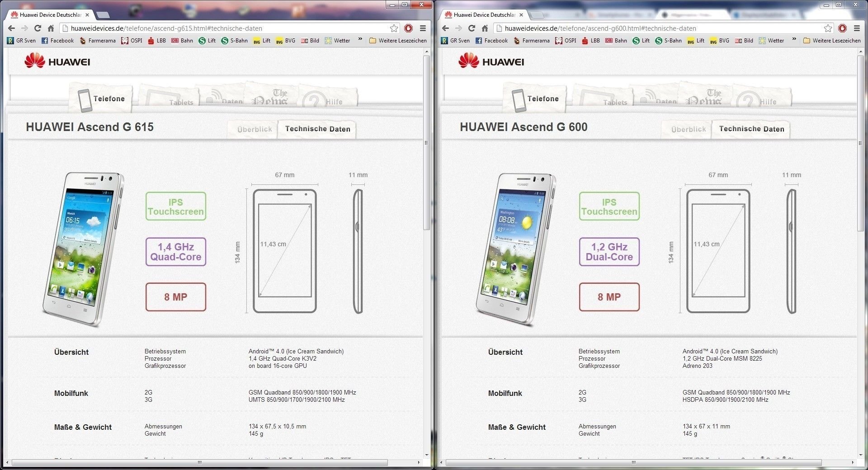
Task: Expand hidden bookmarks chevron in right window
Action: pyautogui.click(x=794, y=40)
